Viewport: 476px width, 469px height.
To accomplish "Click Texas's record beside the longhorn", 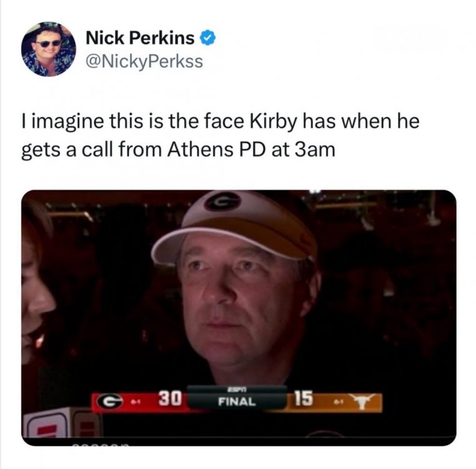I will [338, 402].
